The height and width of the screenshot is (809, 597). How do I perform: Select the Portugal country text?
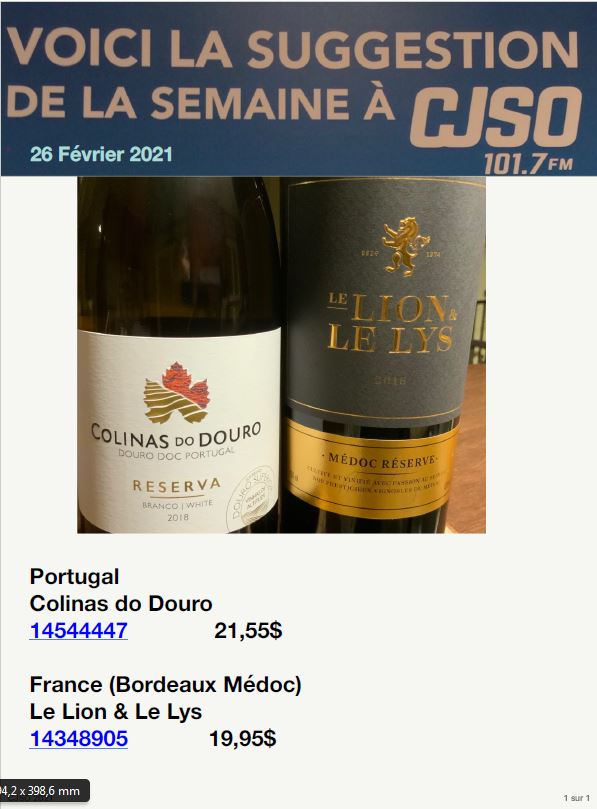click(x=74, y=576)
